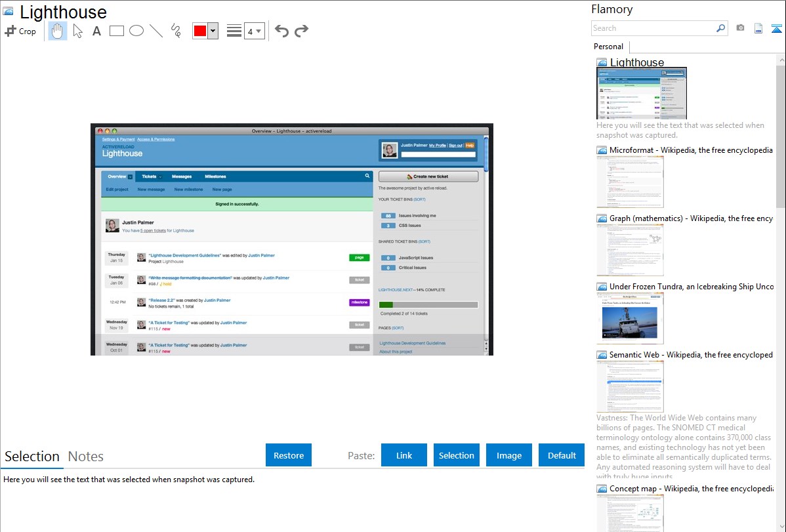Screen dimensions: 786x532
Task: Open the Microformat Wikipedia snapshot thumbnail
Action: [x=630, y=182]
